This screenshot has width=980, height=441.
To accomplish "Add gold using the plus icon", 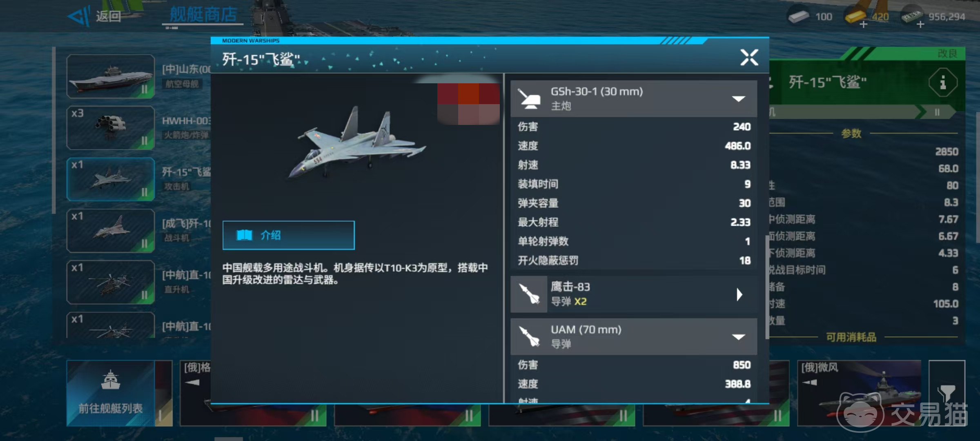I will click(x=863, y=24).
